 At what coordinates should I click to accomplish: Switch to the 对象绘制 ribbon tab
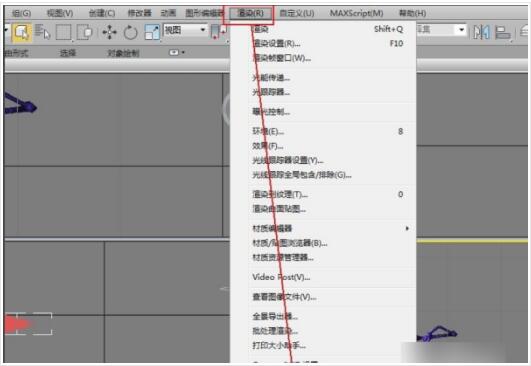click(x=123, y=53)
